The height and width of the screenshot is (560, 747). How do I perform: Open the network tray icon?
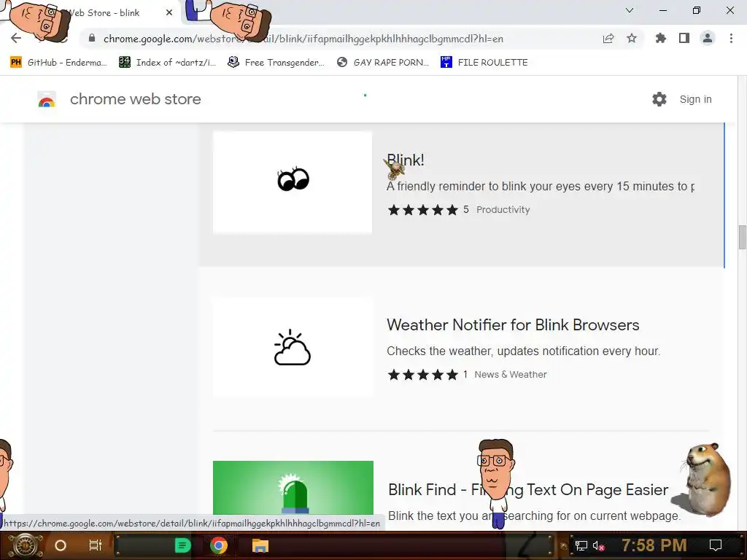[x=581, y=545]
